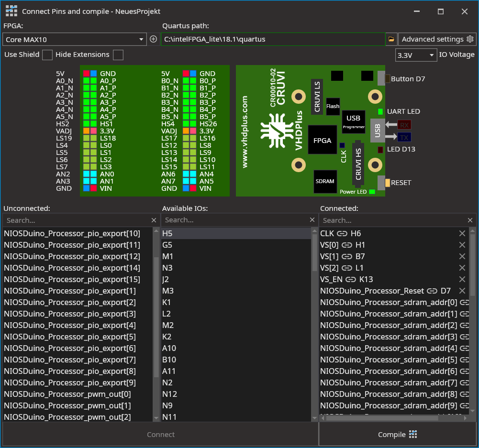Select the HS1 header pin
This screenshot has height=448, width=479.
click(93, 124)
